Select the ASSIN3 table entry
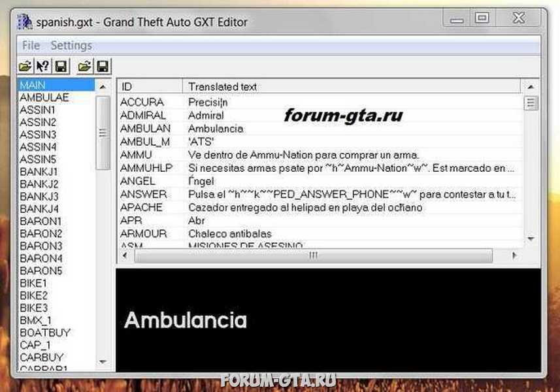 coord(57,135)
